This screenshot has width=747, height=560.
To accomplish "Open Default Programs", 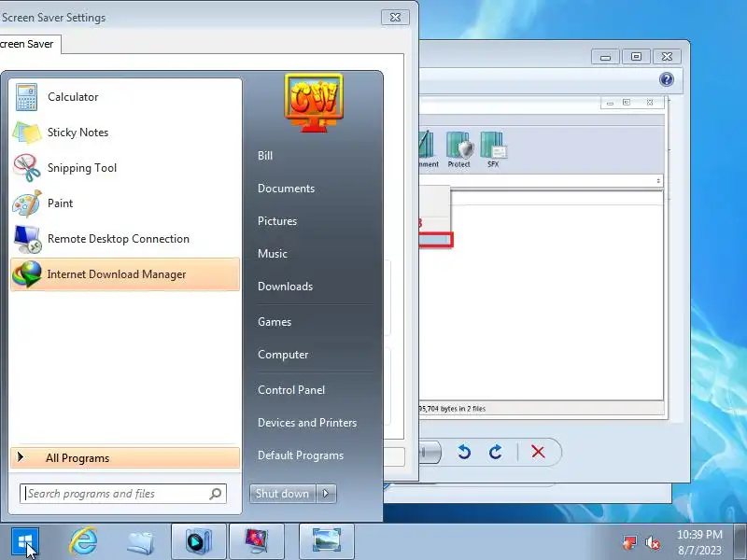I will point(301,455).
